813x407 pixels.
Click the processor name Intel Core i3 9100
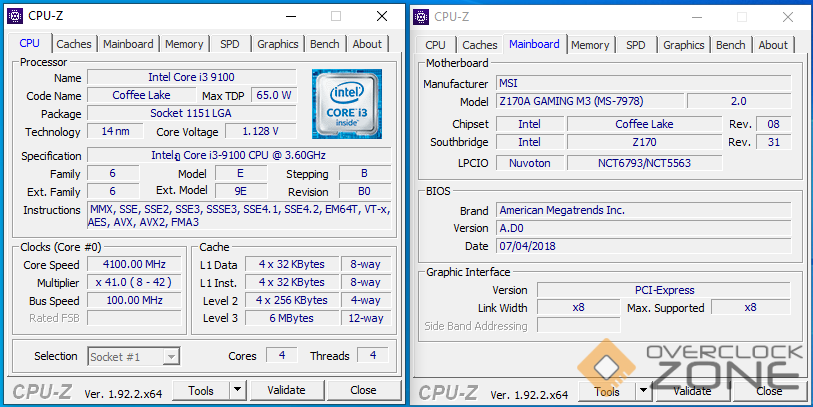tap(192, 77)
